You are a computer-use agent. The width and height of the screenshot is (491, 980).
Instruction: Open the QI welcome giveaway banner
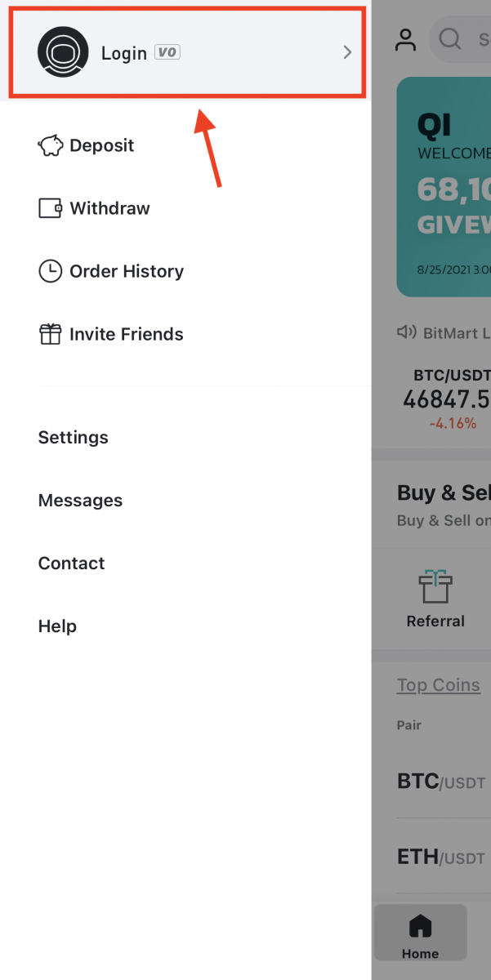[x=445, y=188]
